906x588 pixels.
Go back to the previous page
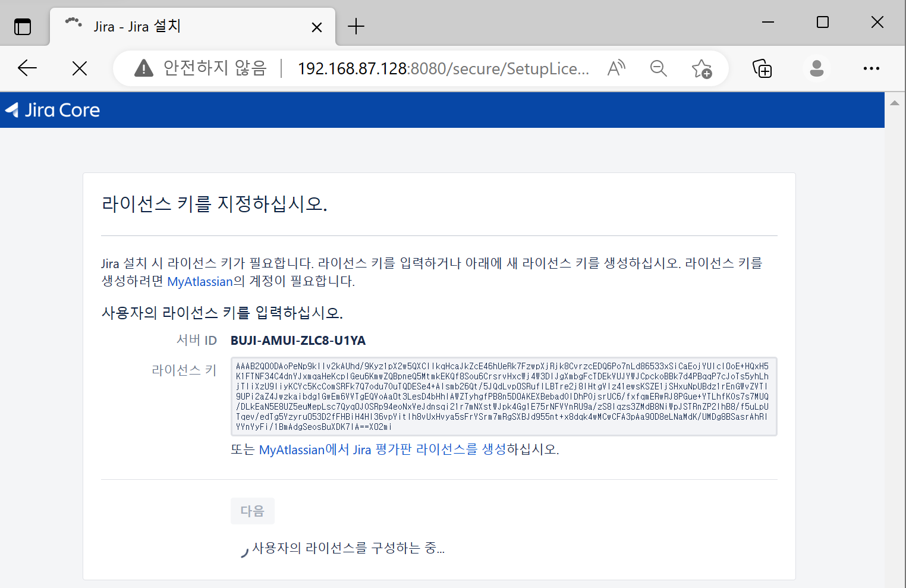pyautogui.click(x=27, y=68)
